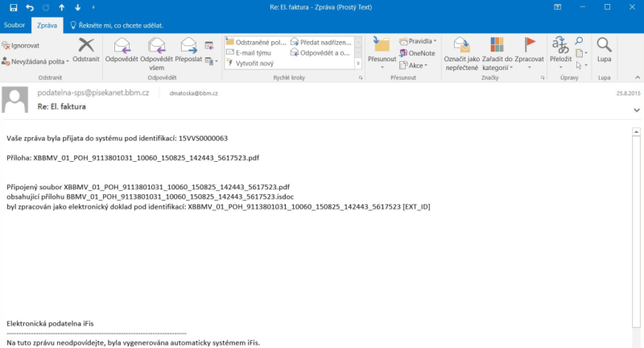
Task: Click the find (search) icon in Úpravy
Action: [x=579, y=40]
